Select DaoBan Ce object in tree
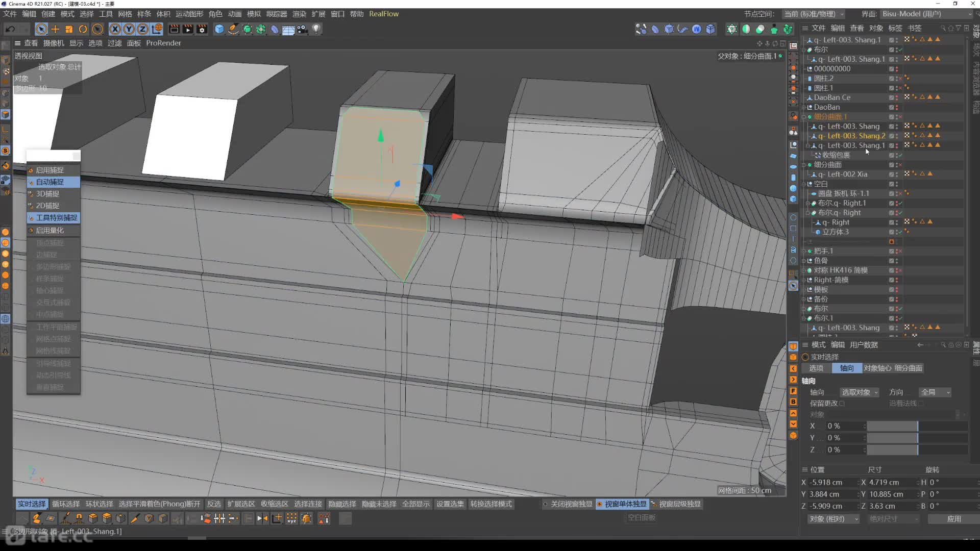 832,97
